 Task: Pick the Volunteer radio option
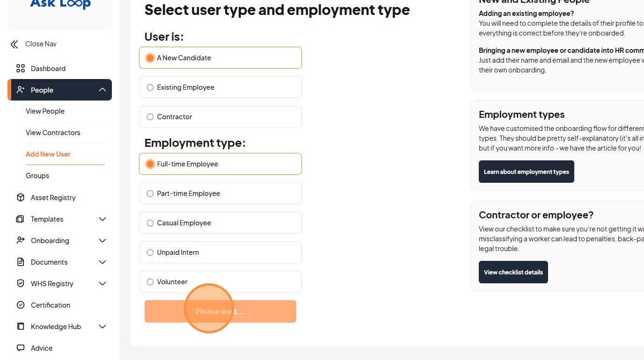(x=150, y=282)
